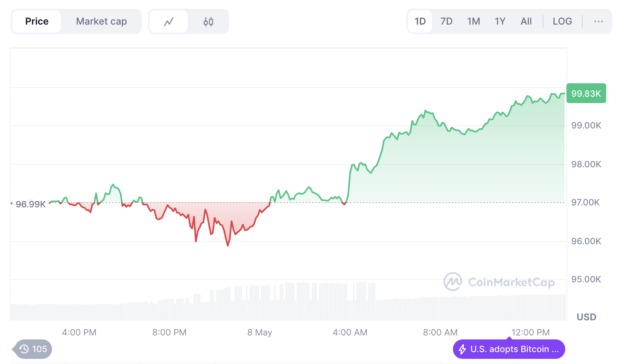Viewport: 624px width, 364px height.
Task: Open the three-dot more options menu
Action: pos(598,21)
